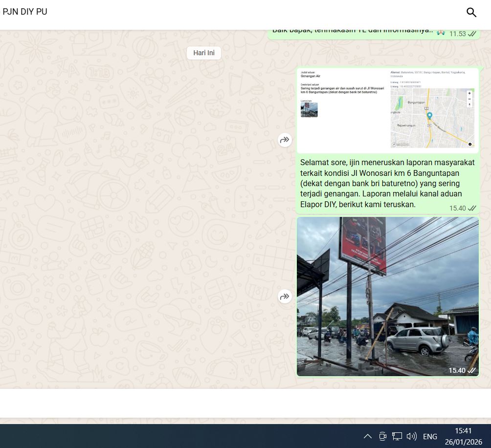Click the map info icon in report image
Screen dimensions: 491x448
[470, 144]
